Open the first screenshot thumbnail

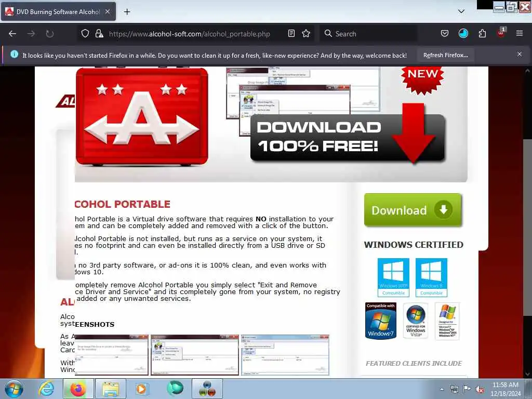point(112,355)
